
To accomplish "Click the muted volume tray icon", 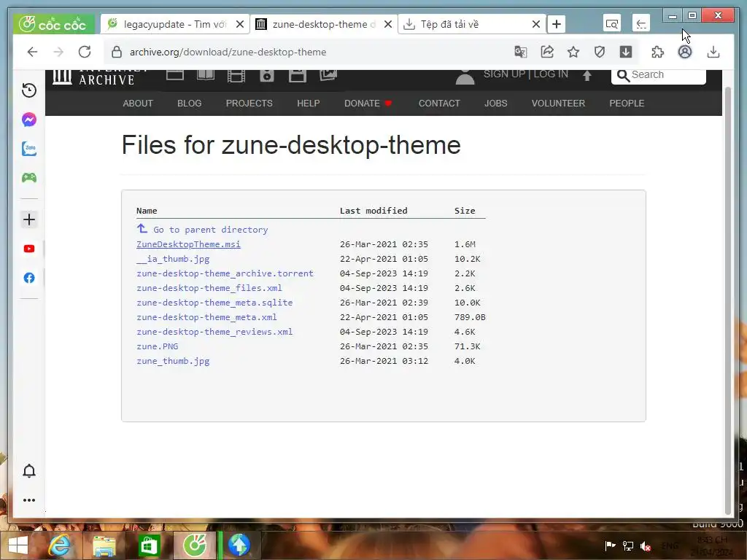I will 646,546.
